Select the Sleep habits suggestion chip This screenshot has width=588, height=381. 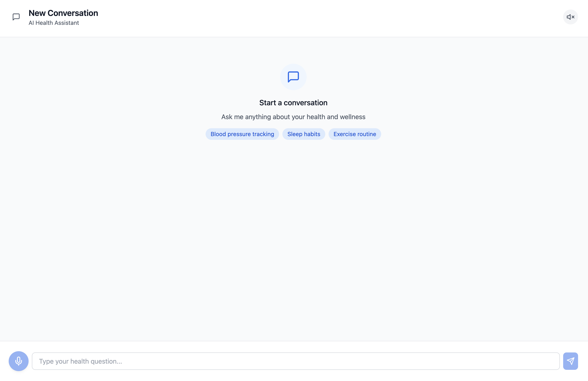point(304,134)
